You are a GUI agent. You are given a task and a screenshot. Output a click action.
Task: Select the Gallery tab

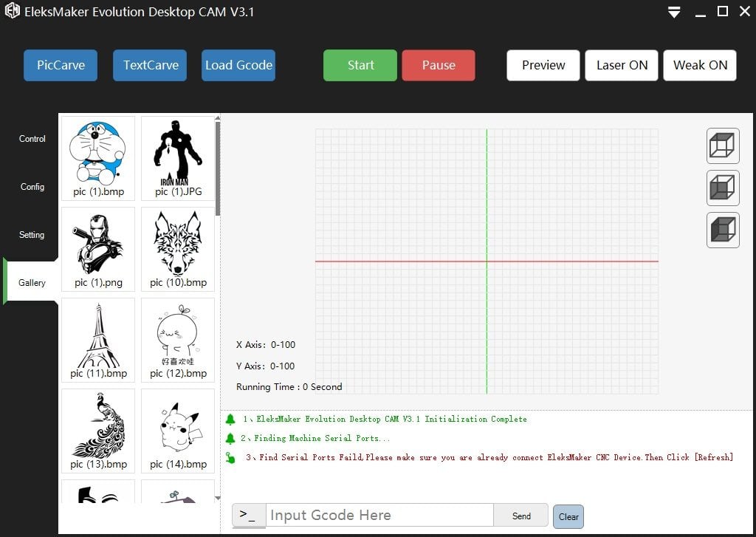(32, 283)
